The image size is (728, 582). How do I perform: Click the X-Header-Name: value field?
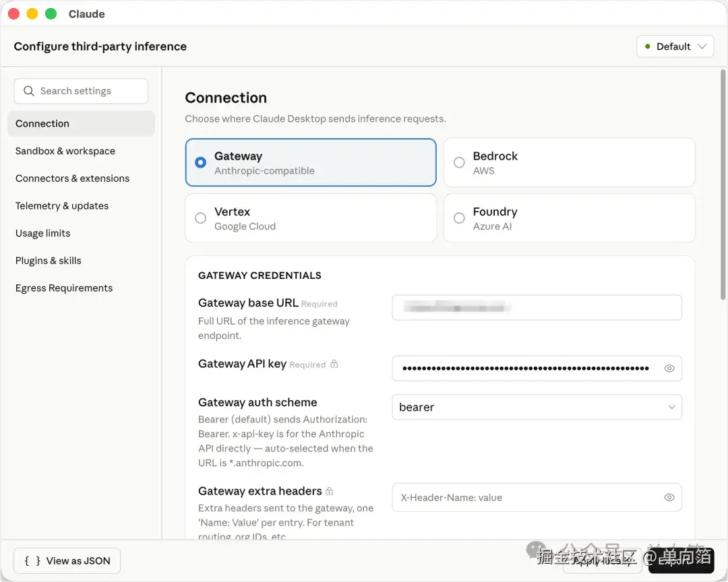click(537, 498)
